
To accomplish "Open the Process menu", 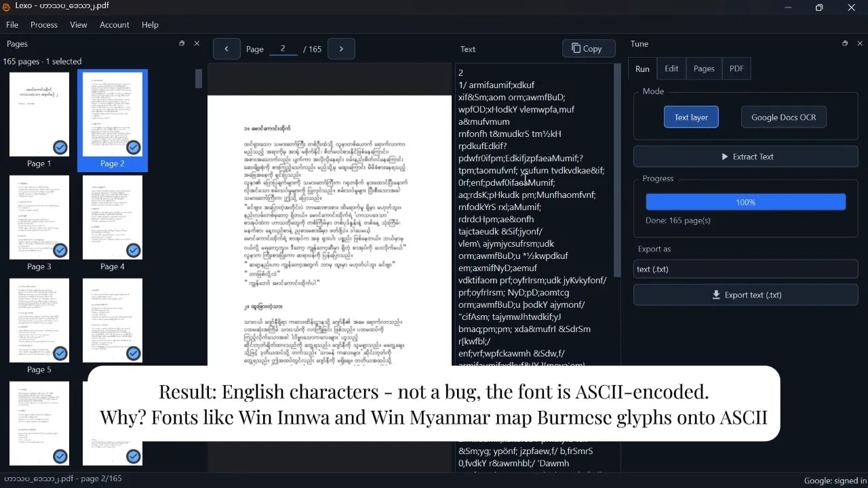I will coord(44,25).
